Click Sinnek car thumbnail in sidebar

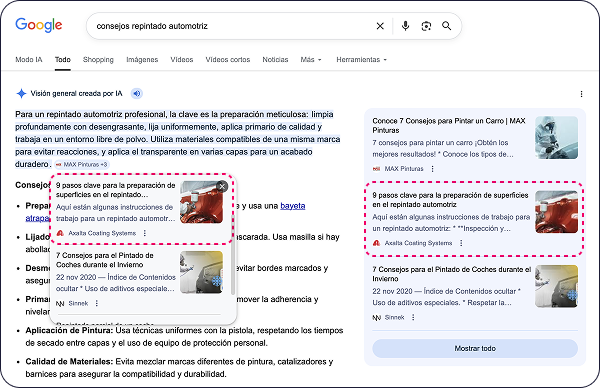[556, 286]
